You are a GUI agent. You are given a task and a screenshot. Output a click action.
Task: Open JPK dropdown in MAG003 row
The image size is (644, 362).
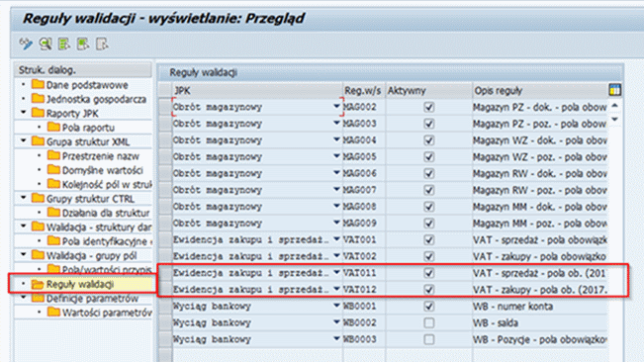(x=336, y=123)
